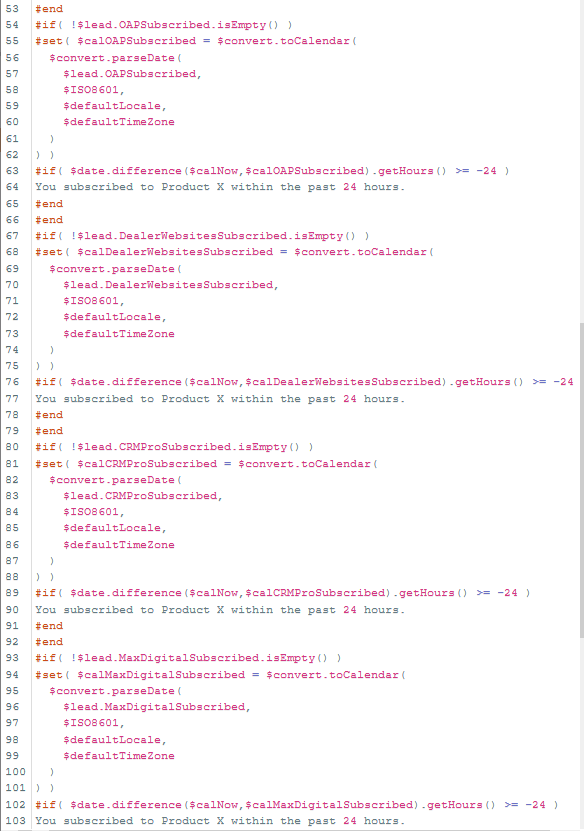Click '$defaultTimeZone' on line 60
The height and width of the screenshot is (831, 584).
tap(119, 121)
